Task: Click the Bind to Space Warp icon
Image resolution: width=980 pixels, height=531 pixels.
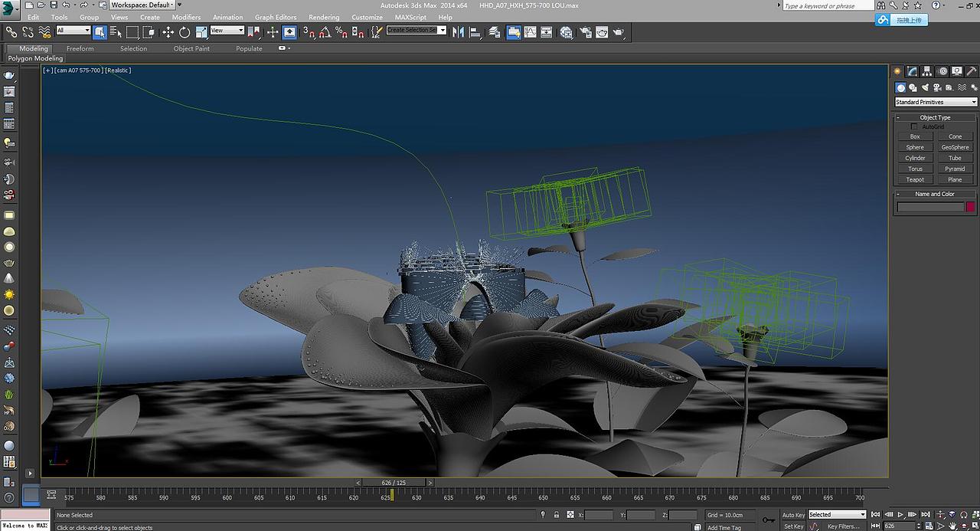Action: click(44, 31)
